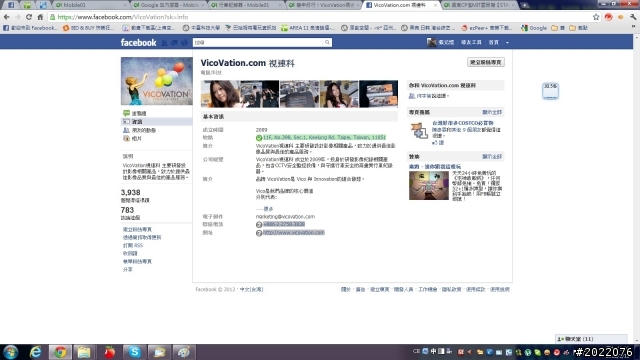The width and height of the screenshot is (640, 360).
Task: Click the Facebook search magnifier icon
Action: [x=327, y=42]
